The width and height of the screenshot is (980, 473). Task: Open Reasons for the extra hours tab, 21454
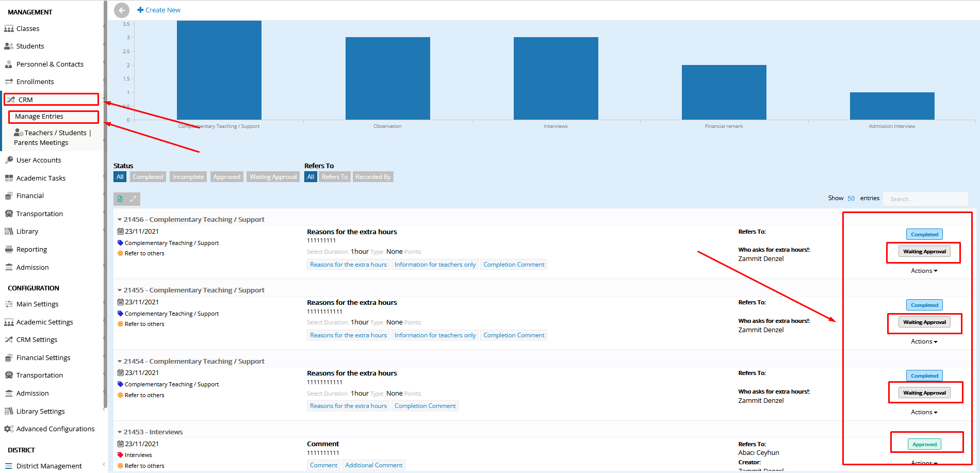pyautogui.click(x=348, y=406)
